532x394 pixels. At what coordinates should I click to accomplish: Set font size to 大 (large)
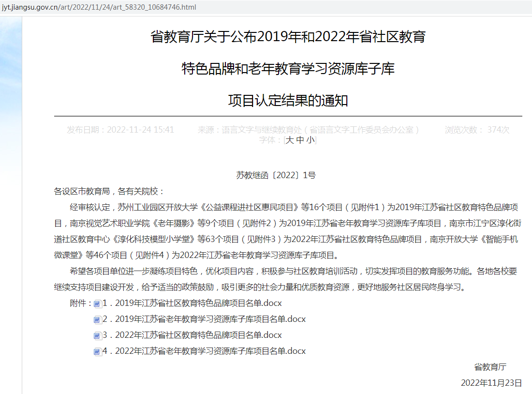(x=289, y=140)
